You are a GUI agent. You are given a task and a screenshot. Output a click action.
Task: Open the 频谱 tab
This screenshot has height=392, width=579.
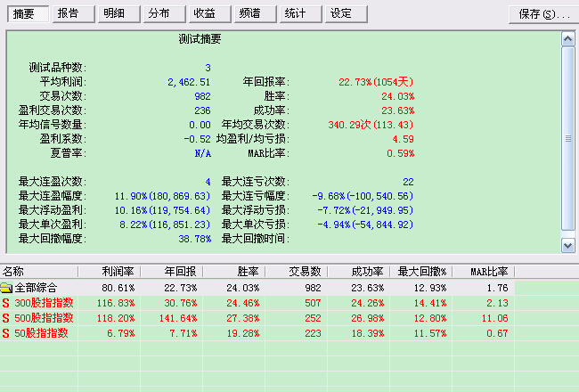(255, 14)
